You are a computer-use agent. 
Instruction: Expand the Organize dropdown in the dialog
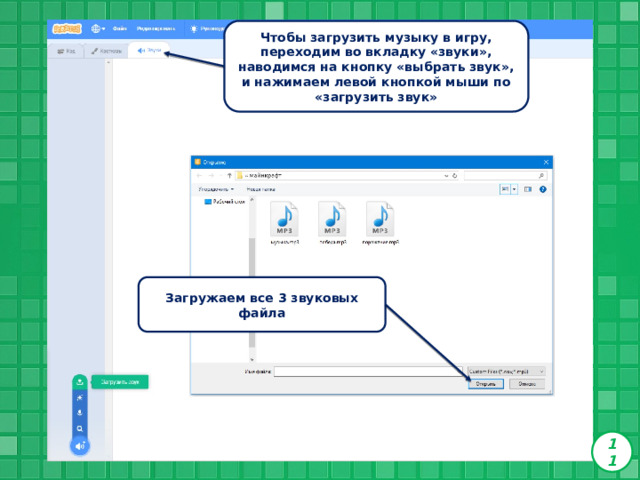point(216,189)
